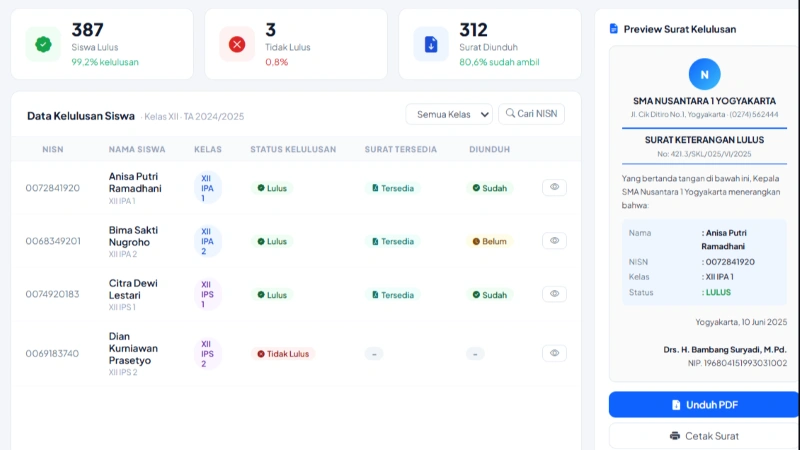View letter for Anisa Putri Ramadhani via eye icon
This screenshot has height=450, width=800.
click(x=554, y=187)
